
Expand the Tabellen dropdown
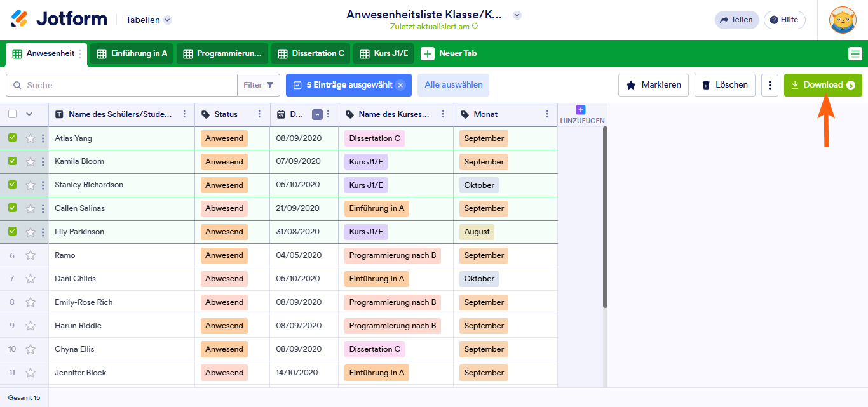pos(167,20)
